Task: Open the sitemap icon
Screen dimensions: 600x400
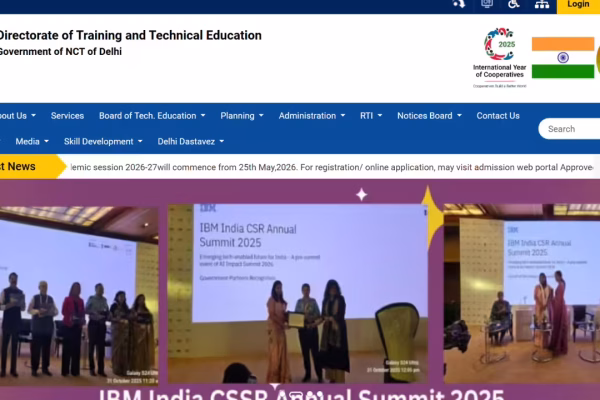Action: click(x=542, y=4)
